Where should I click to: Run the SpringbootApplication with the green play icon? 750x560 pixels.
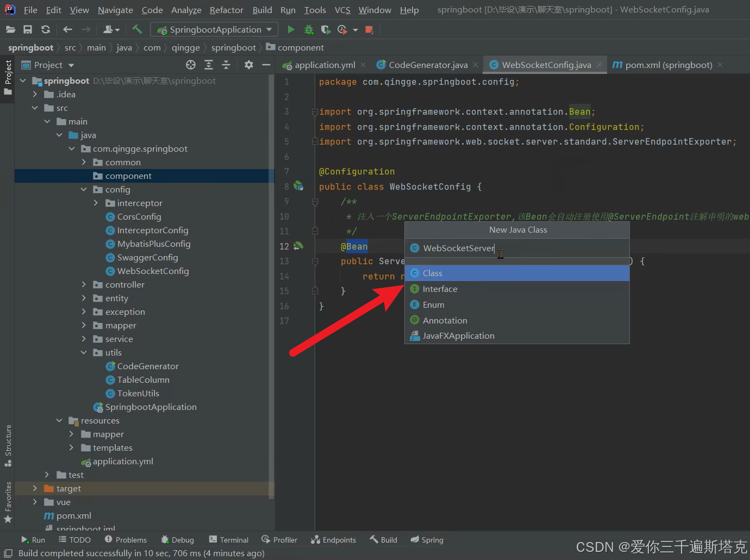pyautogui.click(x=291, y=29)
